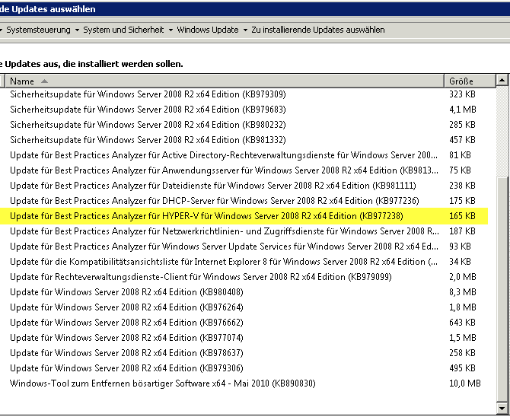Screen dimensions: 510x420
Task: Select Update KB977074 row
Action: click(x=244, y=338)
